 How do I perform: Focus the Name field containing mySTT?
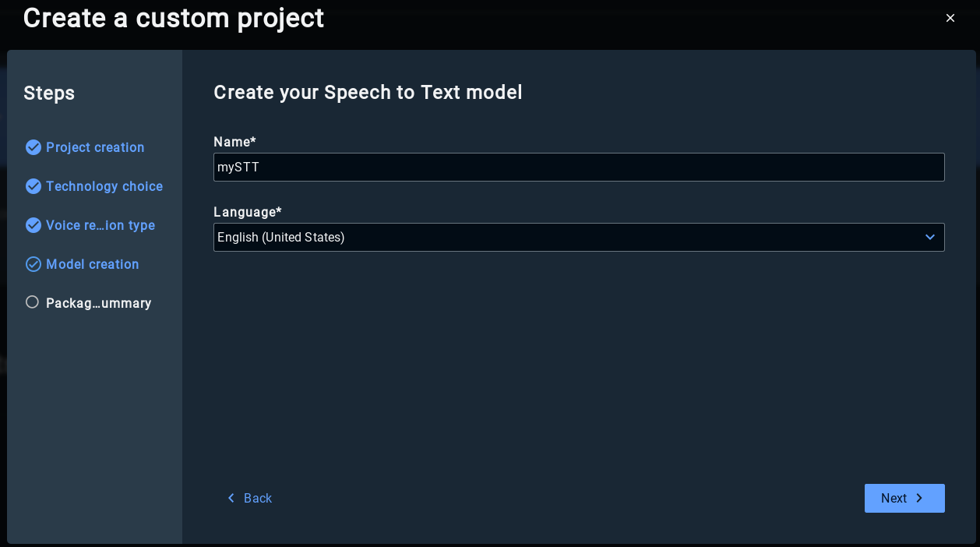(578, 167)
